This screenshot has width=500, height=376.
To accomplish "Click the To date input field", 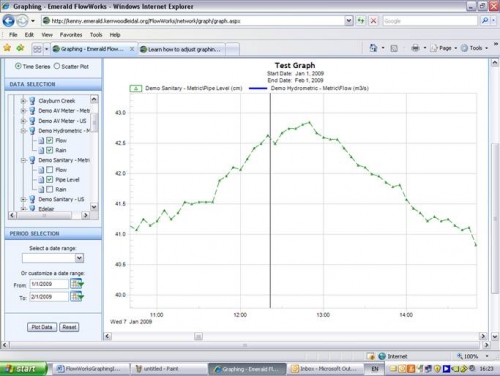I will coord(49,297).
